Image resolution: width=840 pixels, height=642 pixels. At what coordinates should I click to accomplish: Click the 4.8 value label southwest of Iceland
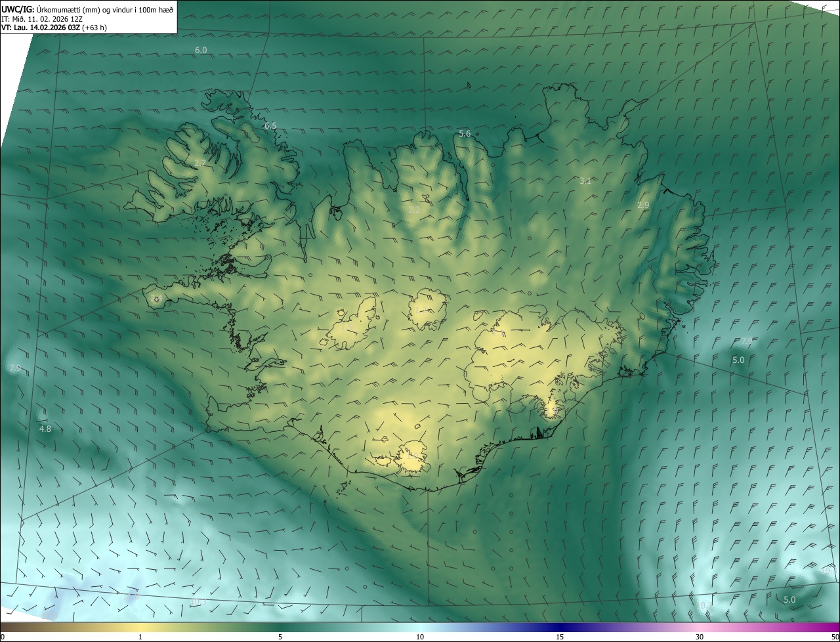coord(45,429)
